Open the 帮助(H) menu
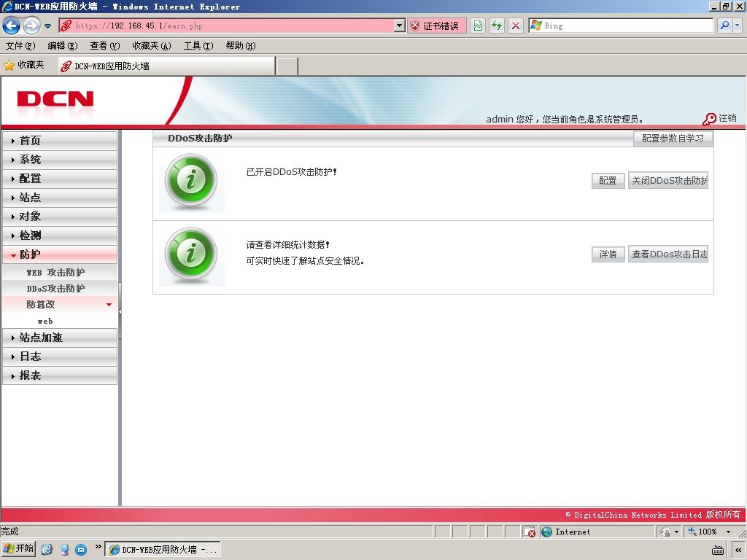Viewport: 747px width, 560px height. [x=241, y=46]
